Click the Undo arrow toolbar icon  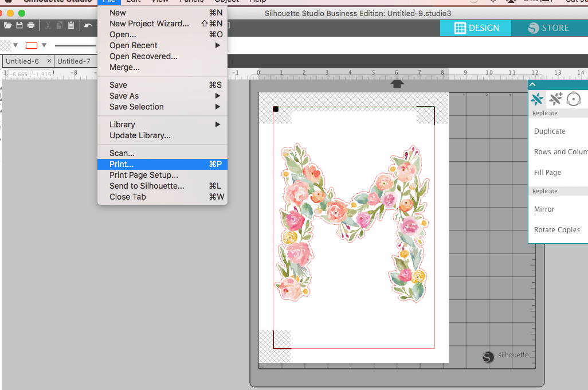click(x=88, y=26)
